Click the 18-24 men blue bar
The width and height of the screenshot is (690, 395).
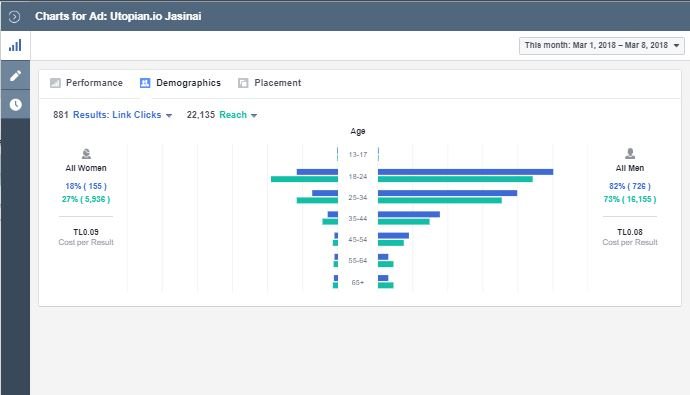pyautogui.click(x=466, y=172)
